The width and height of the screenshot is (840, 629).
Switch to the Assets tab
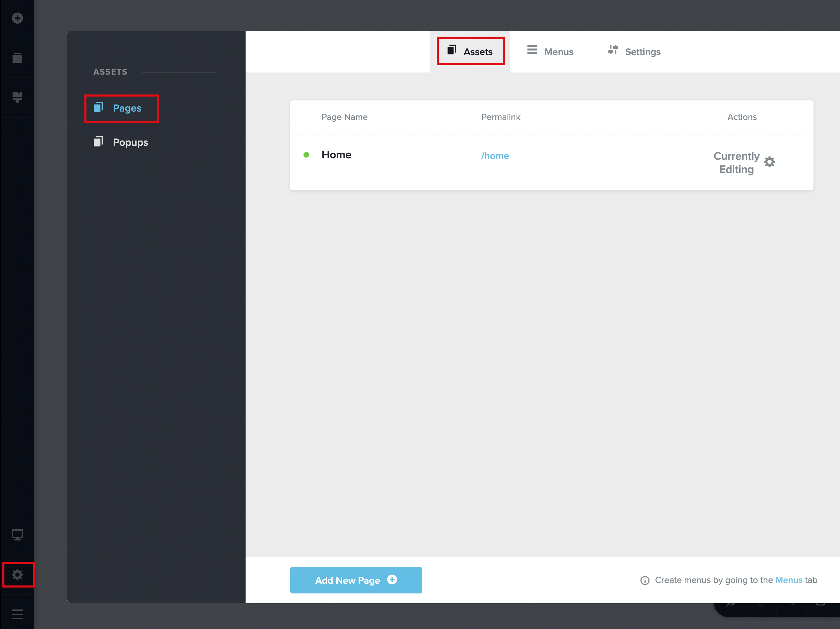pos(470,51)
